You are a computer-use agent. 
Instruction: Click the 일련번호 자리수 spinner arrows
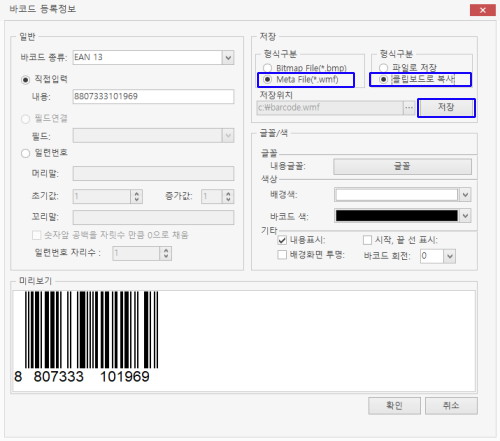click(x=166, y=253)
